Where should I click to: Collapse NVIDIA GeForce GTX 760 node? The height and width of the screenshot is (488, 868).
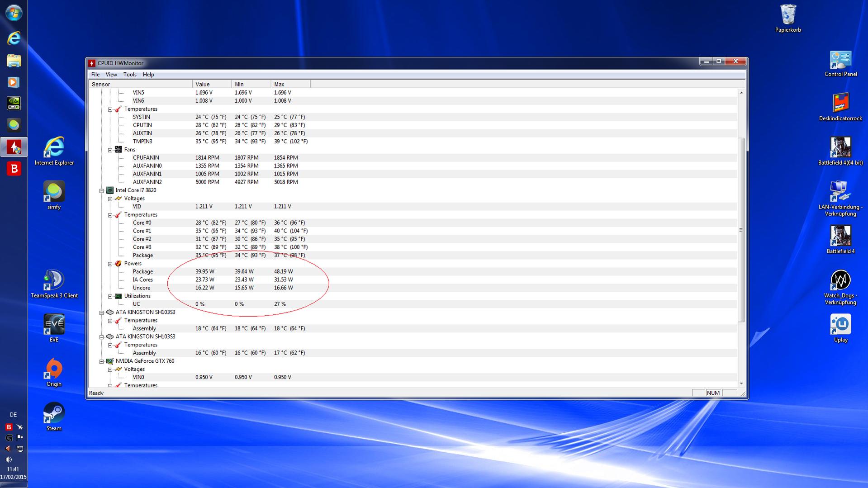[x=101, y=362]
